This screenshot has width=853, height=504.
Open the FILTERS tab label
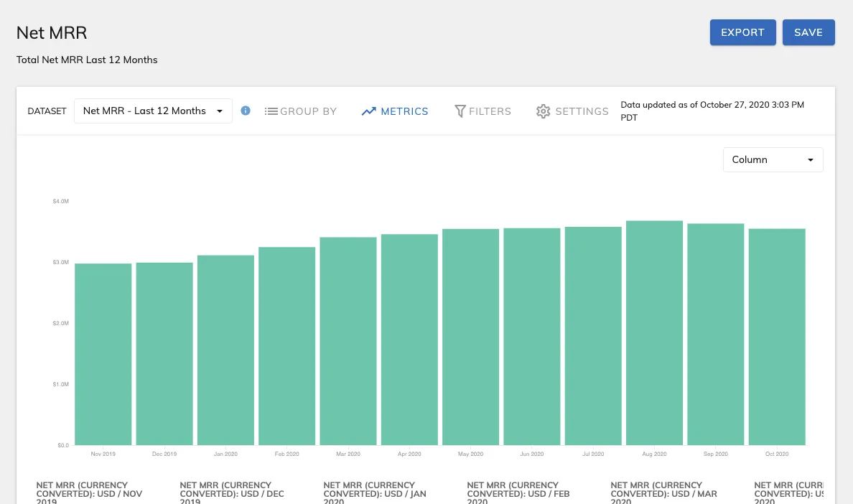(x=490, y=111)
